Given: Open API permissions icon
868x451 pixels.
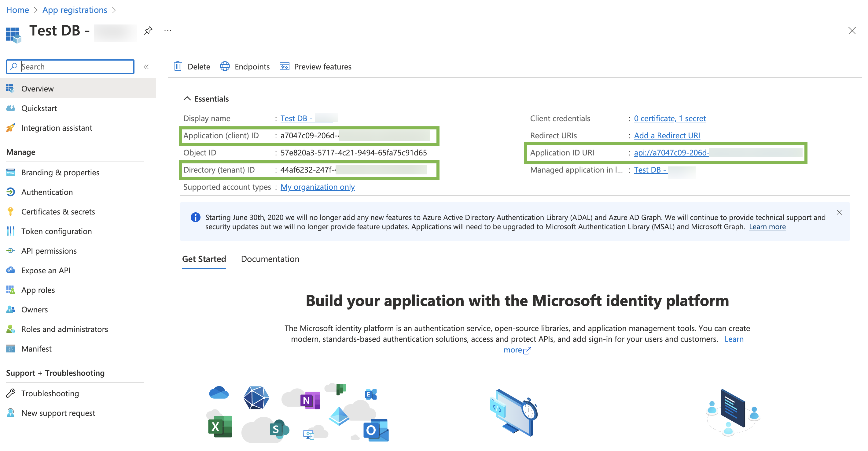Looking at the screenshot, I should point(10,250).
